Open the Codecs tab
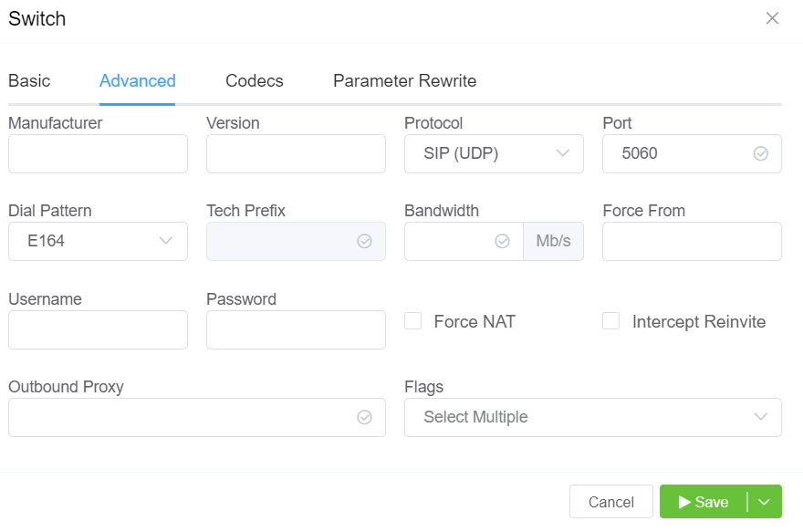This screenshot has height=532, width=803. coord(255,81)
